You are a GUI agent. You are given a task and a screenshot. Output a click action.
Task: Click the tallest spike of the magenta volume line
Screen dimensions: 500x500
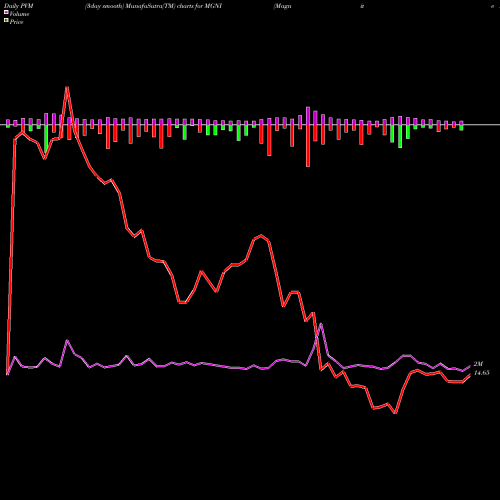coord(321,324)
